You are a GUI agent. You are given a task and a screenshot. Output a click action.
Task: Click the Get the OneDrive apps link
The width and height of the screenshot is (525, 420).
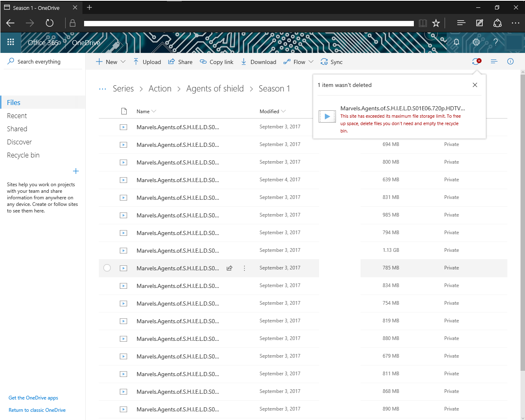click(33, 397)
